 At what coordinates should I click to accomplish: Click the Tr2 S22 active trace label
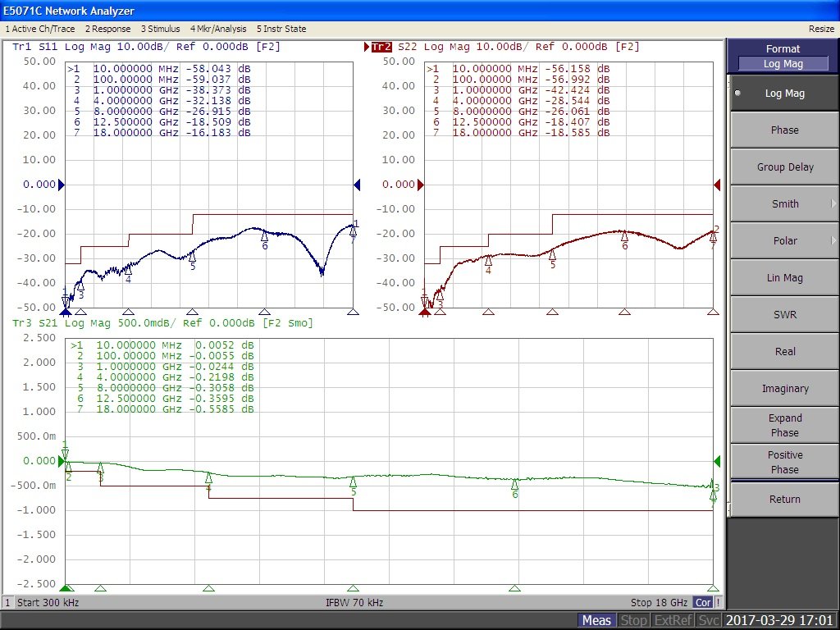point(381,48)
